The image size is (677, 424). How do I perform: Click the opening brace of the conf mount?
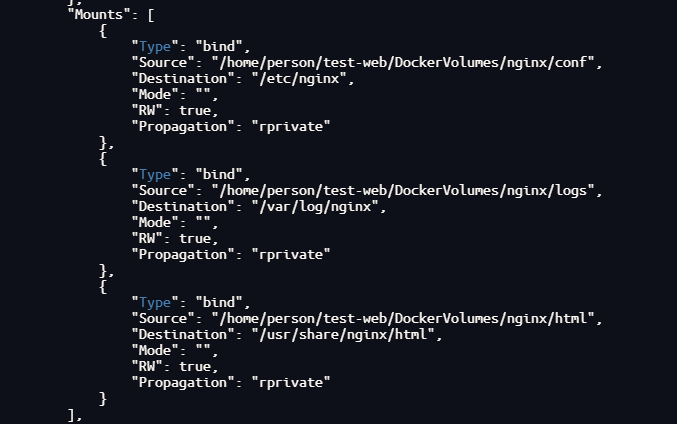tap(103, 31)
